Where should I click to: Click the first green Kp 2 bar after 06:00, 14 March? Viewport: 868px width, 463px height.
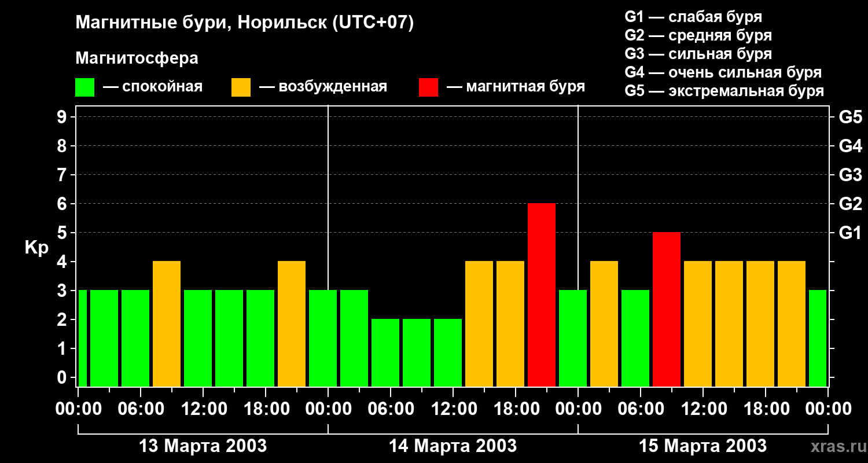tap(385, 353)
